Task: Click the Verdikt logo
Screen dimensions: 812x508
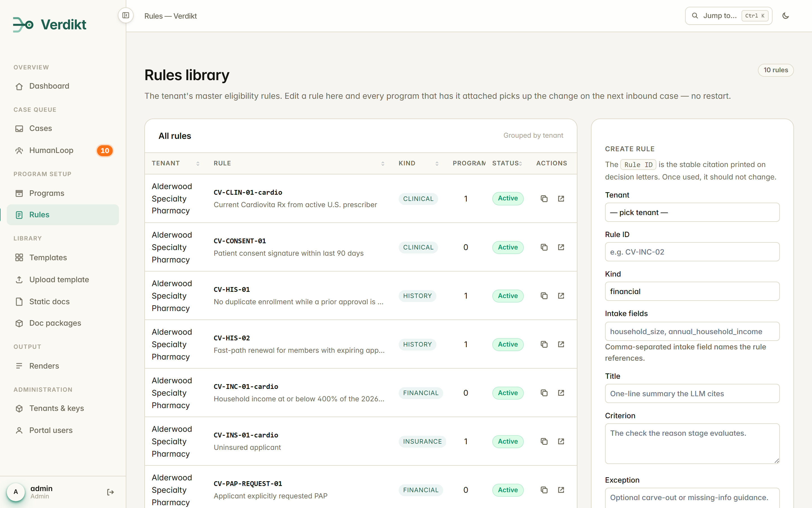Action: [x=50, y=25]
